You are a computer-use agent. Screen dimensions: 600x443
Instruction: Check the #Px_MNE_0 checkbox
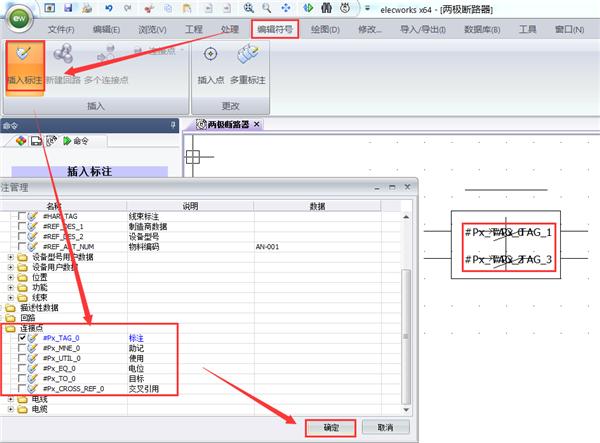[x=22, y=348]
